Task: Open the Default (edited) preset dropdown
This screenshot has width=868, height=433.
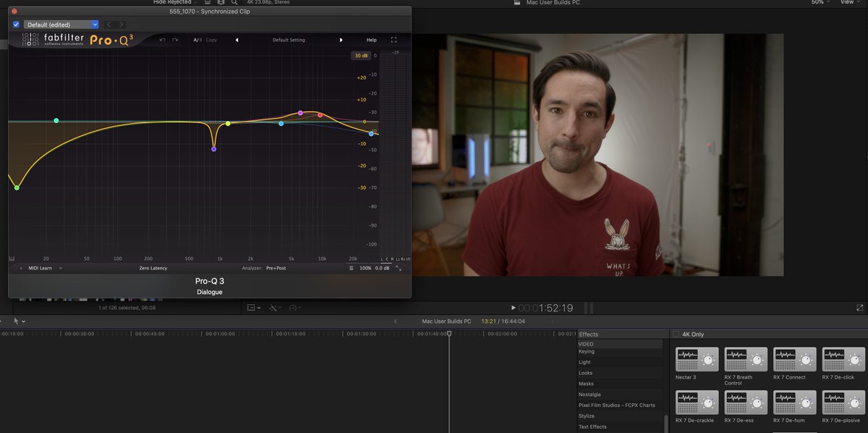Action: (x=61, y=25)
